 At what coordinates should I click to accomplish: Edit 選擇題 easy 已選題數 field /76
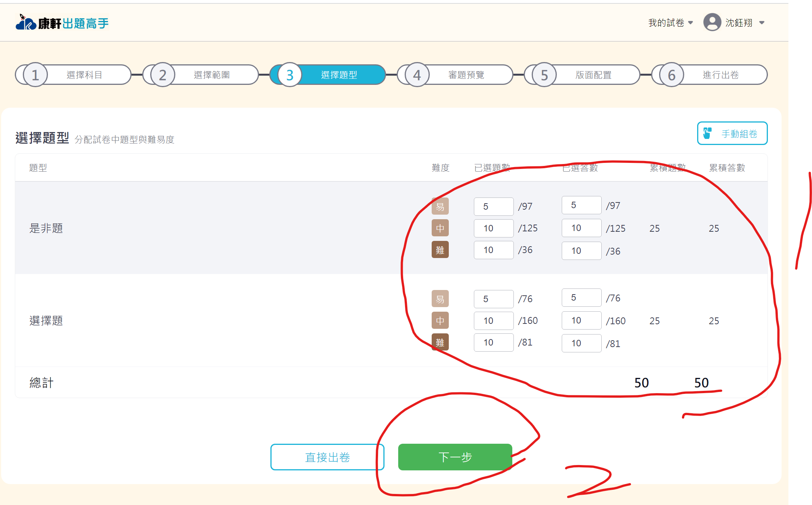point(494,299)
